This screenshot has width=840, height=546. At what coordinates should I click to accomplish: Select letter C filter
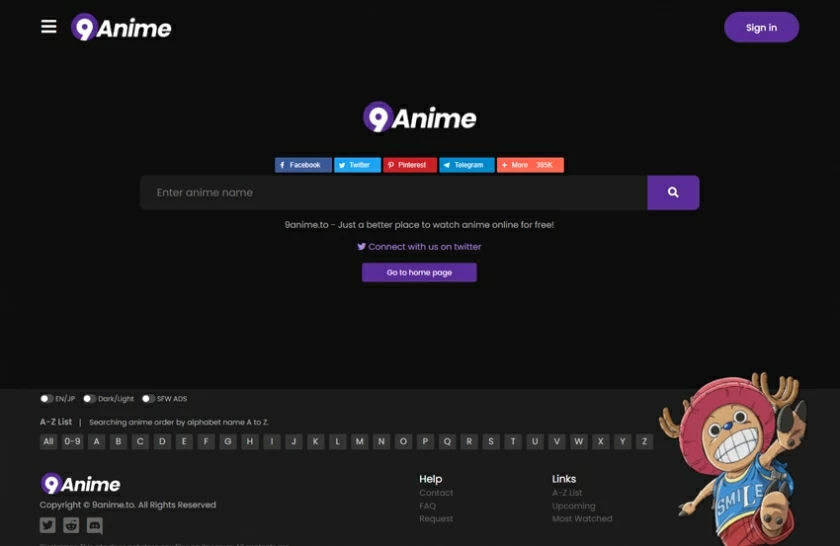pyautogui.click(x=140, y=442)
